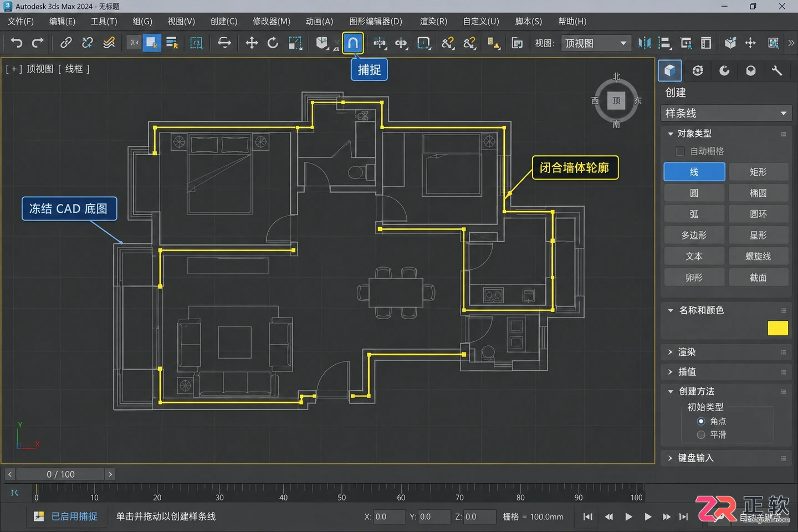798x532 pixels.
Task: Select the 平滑 radio button
Action: point(701,435)
